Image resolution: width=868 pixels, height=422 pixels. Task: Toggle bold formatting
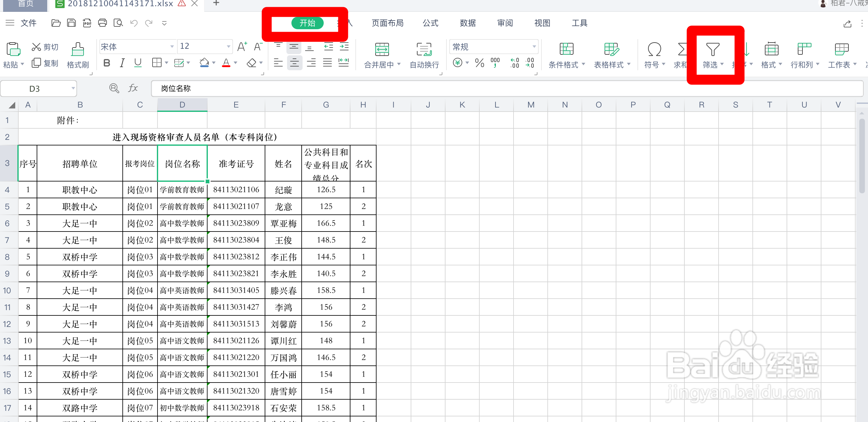(107, 63)
